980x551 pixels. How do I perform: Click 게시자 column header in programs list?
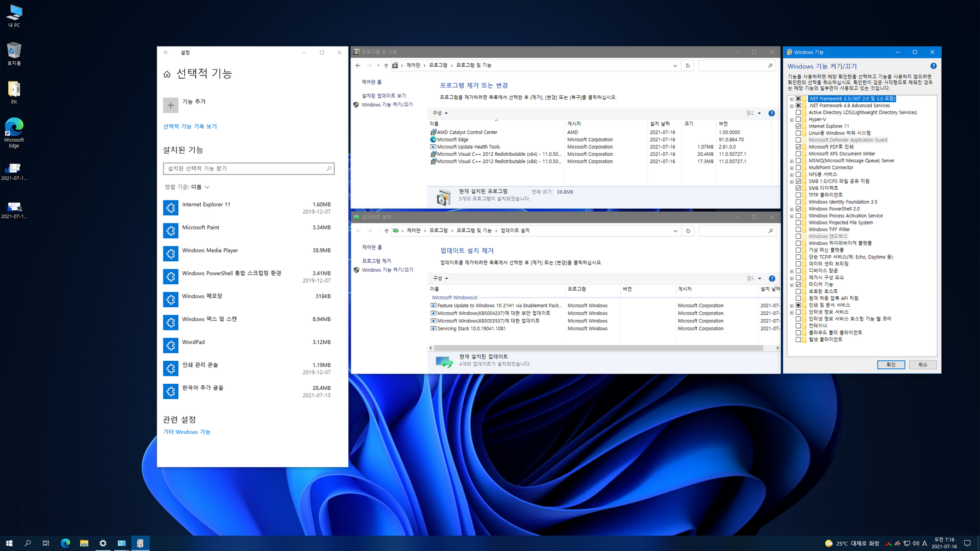pos(606,124)
